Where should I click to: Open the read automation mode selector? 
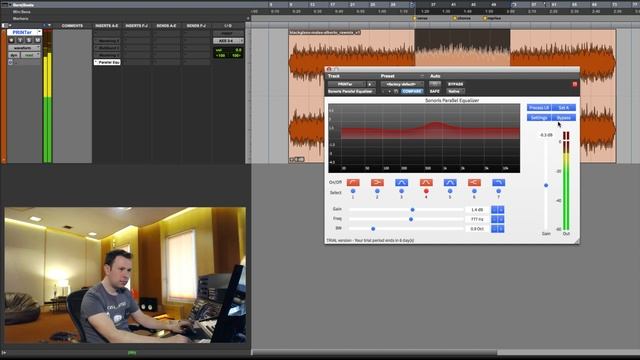(x=30, y=55)
